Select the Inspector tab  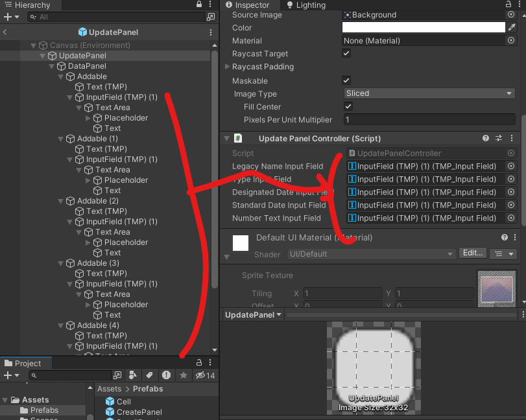tap(248, 5)
